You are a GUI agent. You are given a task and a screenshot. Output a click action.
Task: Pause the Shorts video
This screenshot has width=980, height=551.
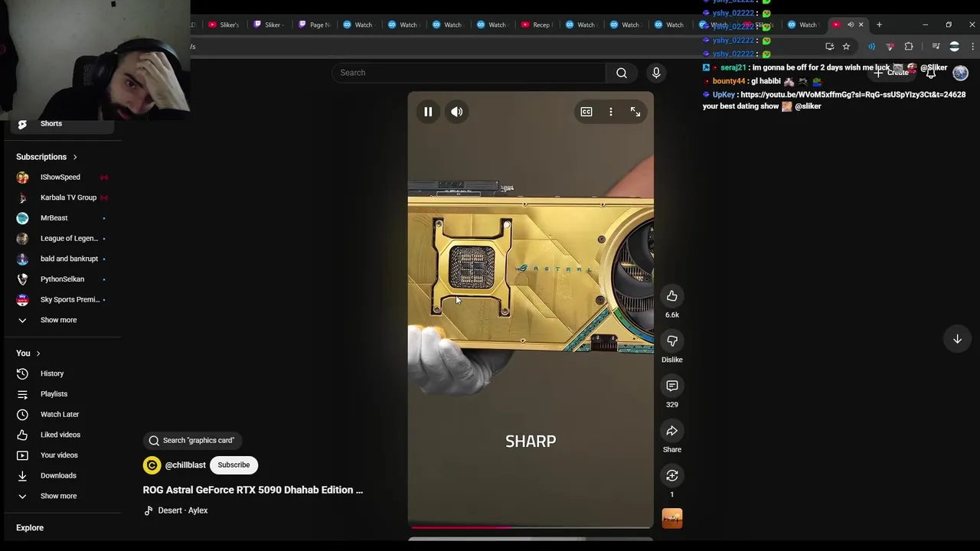[x=428, y=112]
